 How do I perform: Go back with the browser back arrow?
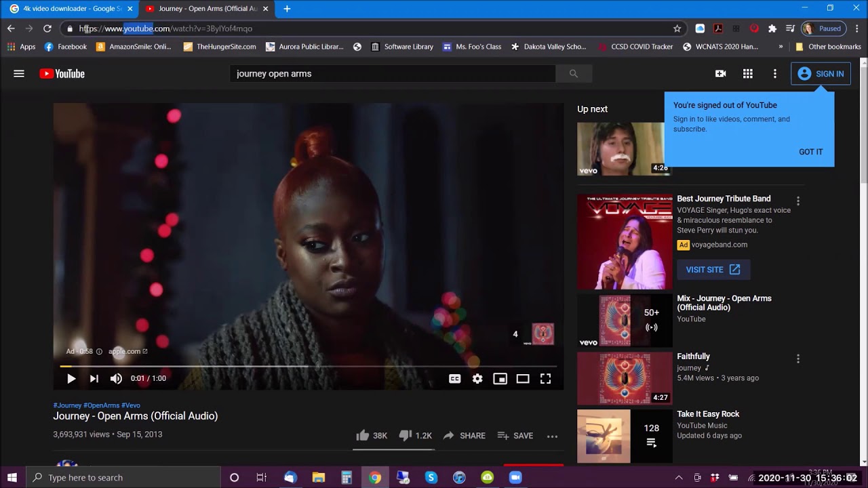(11, 28)
